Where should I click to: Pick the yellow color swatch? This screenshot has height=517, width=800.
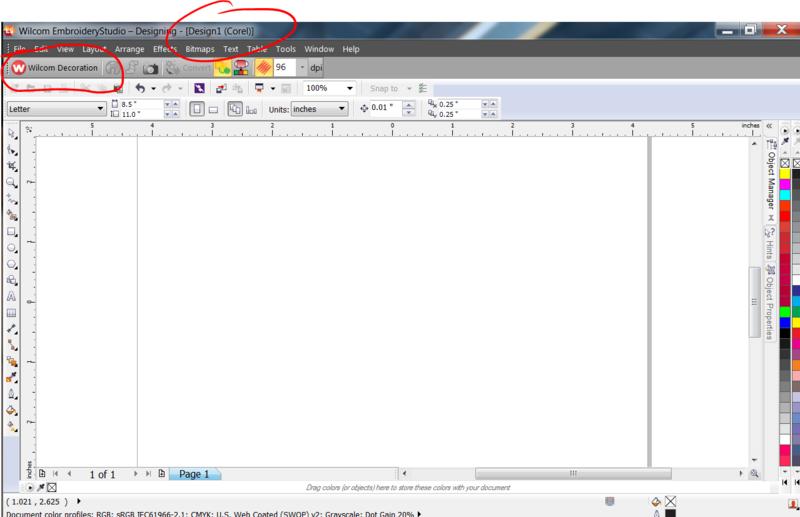(x=785, y=174)
